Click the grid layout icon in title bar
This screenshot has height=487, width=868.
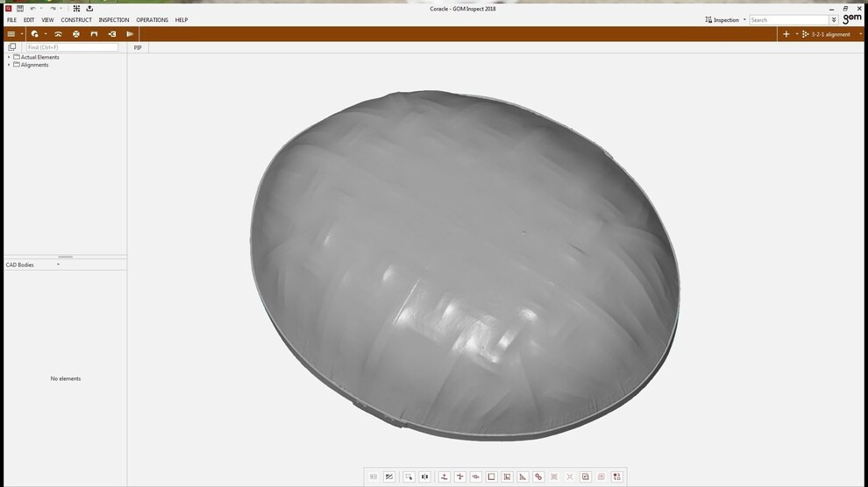(x=76, y=9)
